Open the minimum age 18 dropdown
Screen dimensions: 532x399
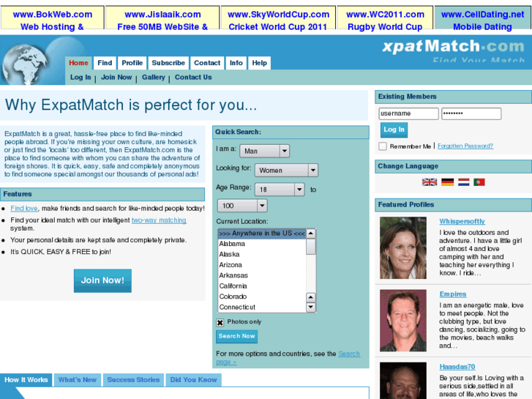click(x=280, y=189)
